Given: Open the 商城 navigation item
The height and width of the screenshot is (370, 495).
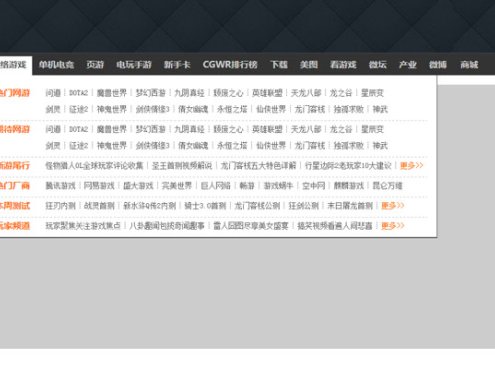Looking at the screenshot, I should point(469,64).
